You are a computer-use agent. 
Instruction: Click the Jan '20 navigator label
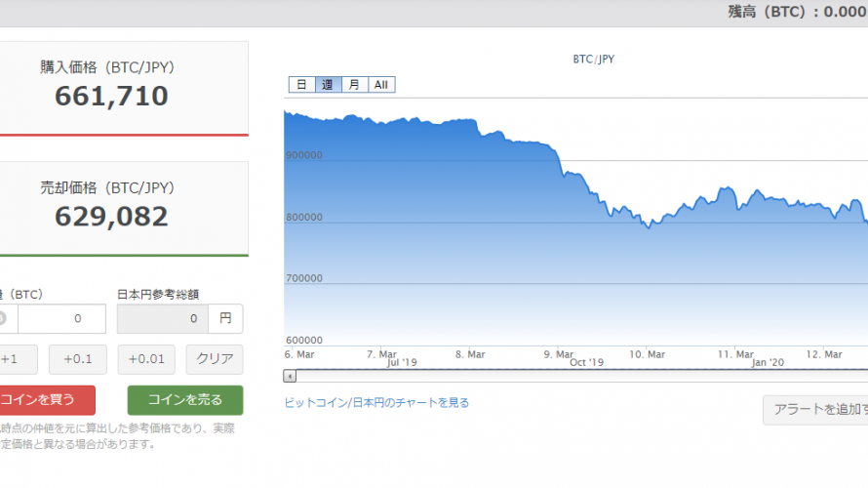click(x=768, y=363)
